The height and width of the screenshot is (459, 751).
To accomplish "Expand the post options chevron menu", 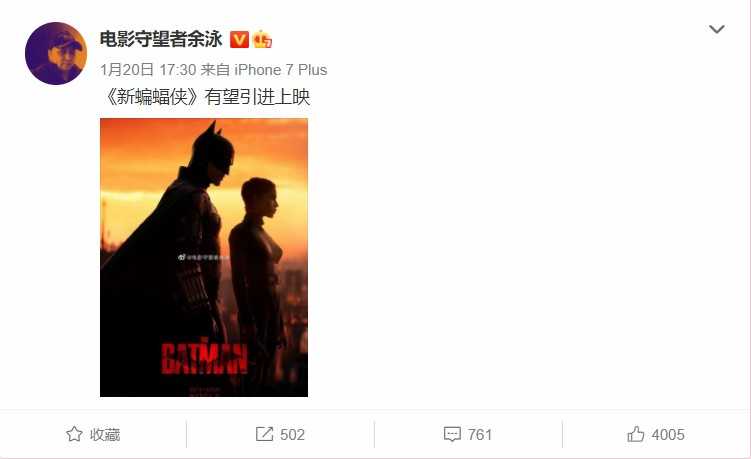I will (x=717, y=29).
